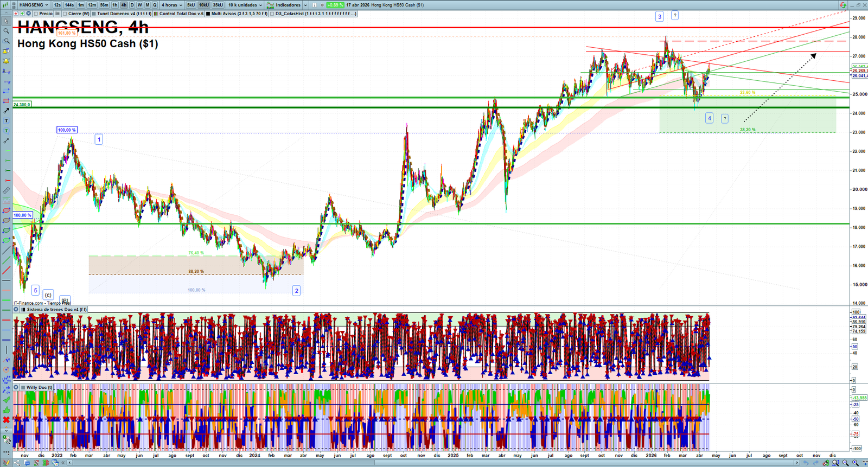The height and width of the screenshot is (467, 868).
Task: Close the Sistema de trenes Doc v4 panel
Action: click(x=16, y=310)
